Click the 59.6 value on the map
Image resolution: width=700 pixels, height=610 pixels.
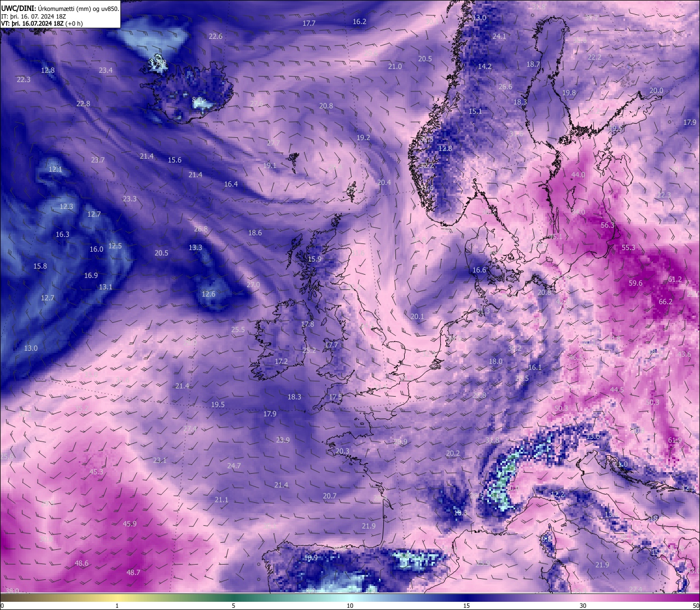click(635, 283)
